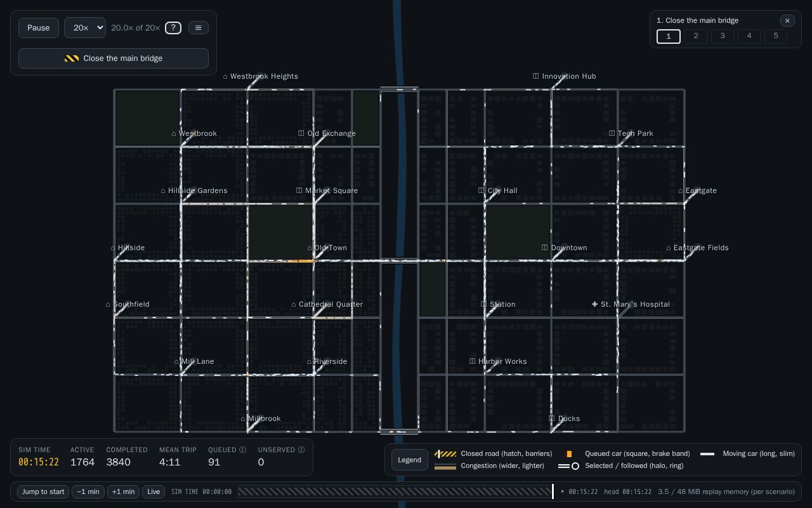Select the Docks district icon
The height and width of the screenshot is (508, 812).
click(552, 418)
